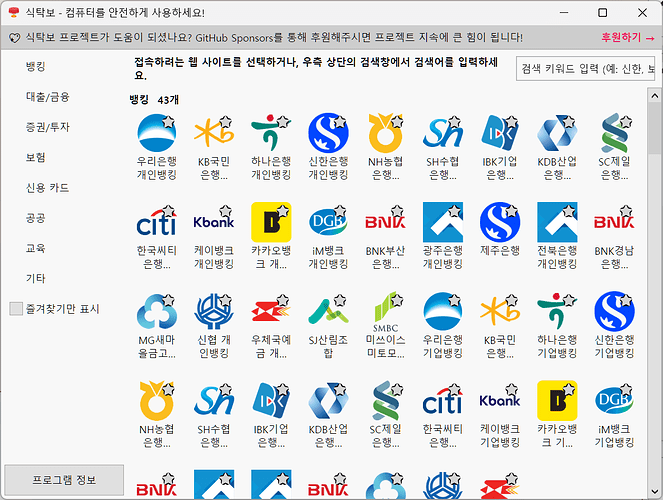
Task: Click scrollbar down arrow
Action: coord(655,492)
